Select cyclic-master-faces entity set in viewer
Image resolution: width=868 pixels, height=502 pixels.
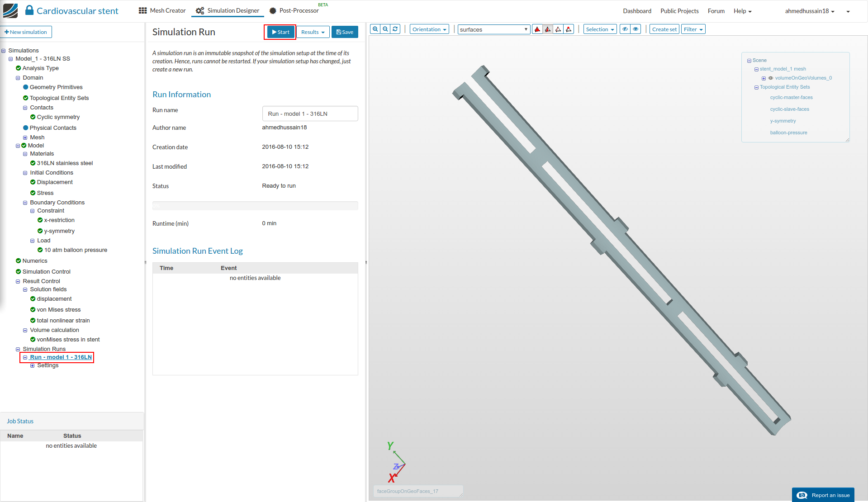(x=791, y=98)
